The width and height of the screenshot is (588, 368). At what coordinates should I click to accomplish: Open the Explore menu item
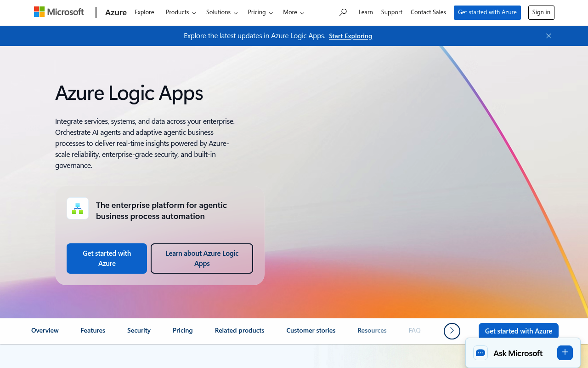144,12
